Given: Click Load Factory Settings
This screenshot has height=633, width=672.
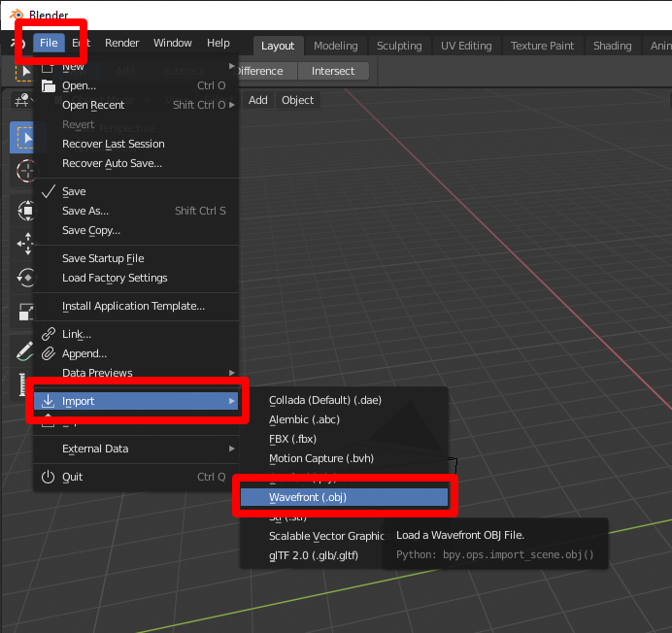Looking at the screenshot, I should point(115,278).
